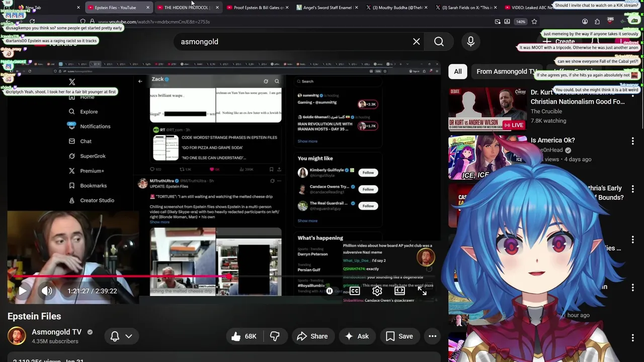The height and width of the screenshot is (362, 644).
Task: Open the menu for the 'Early ... Bounds?' video
Action: [632, 190]
